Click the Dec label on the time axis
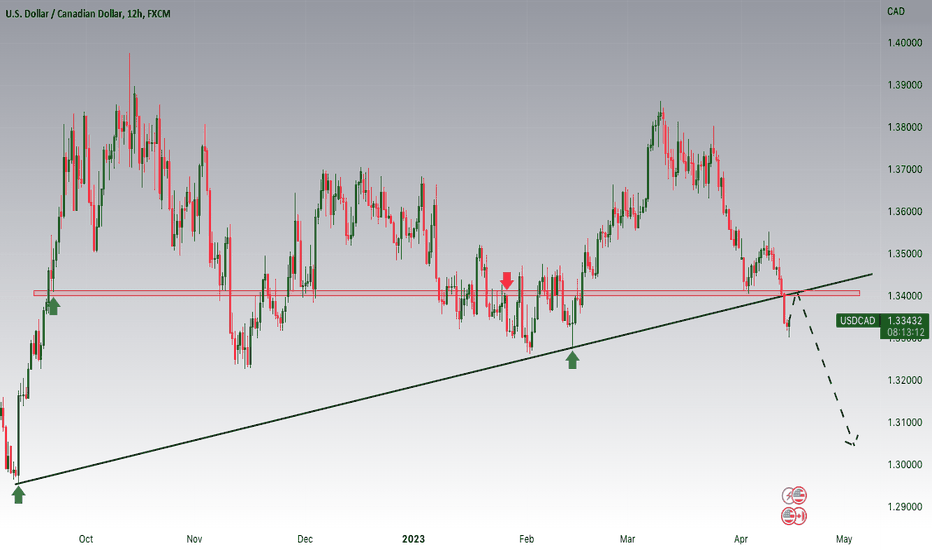Viewport: 932px width, 550px height. pyautogui.click(x=305, y=539)
